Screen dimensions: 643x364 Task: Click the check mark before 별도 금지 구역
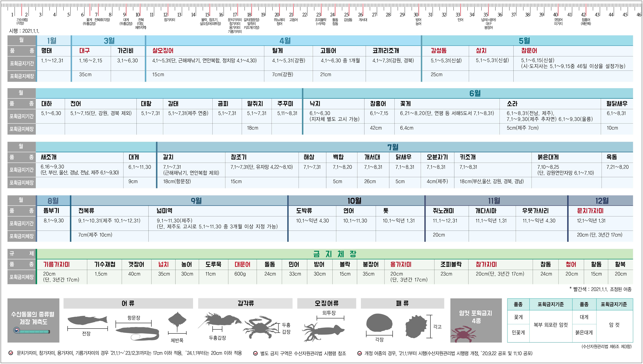coord(255,353)
